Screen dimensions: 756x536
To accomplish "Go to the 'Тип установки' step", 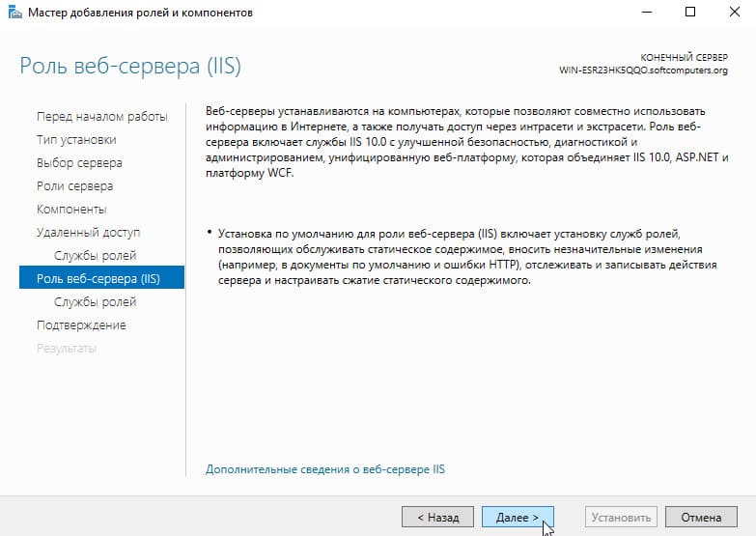I will (76, 140).
